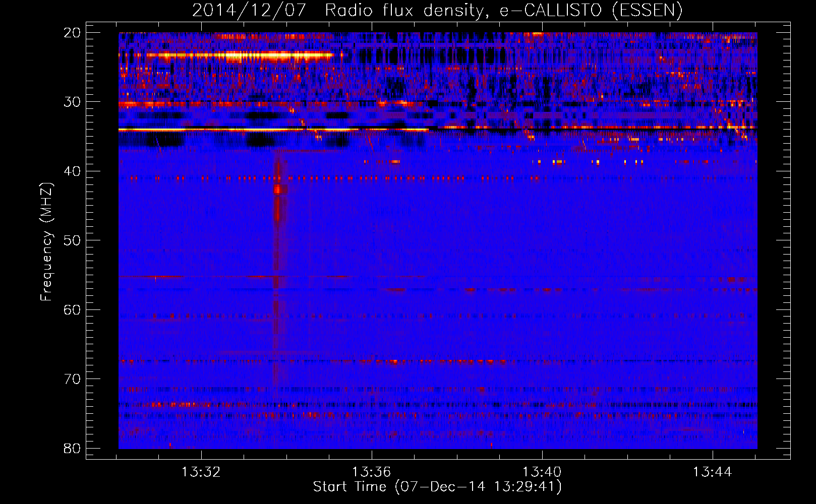Click the date 2014/12/07 in the title
Viewport: 816px width, 504px height.
click(x=249, y=10)
